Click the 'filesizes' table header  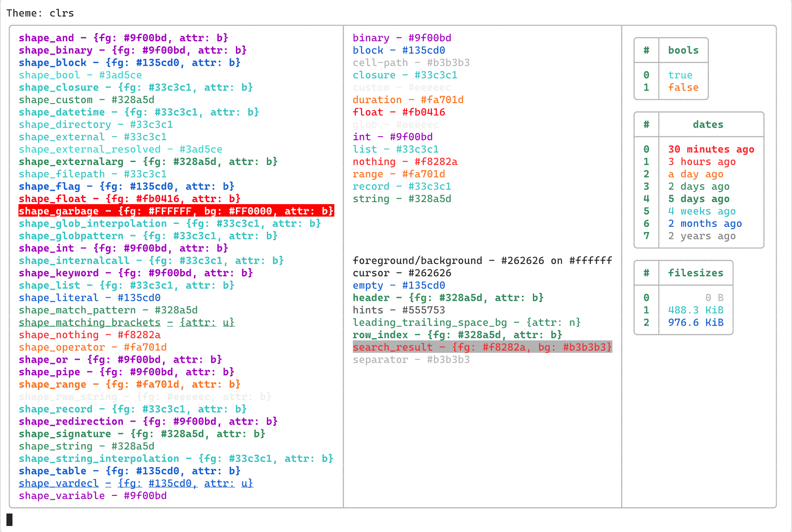[696, 273]
